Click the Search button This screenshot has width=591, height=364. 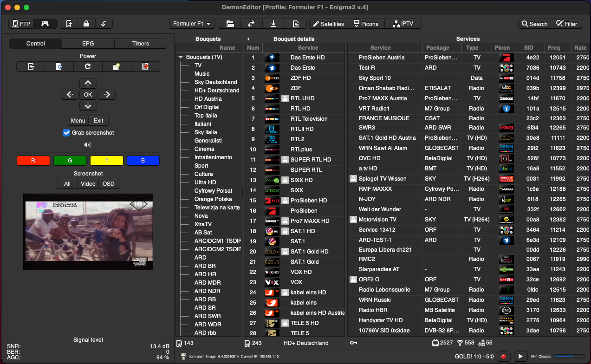(534, 24)
